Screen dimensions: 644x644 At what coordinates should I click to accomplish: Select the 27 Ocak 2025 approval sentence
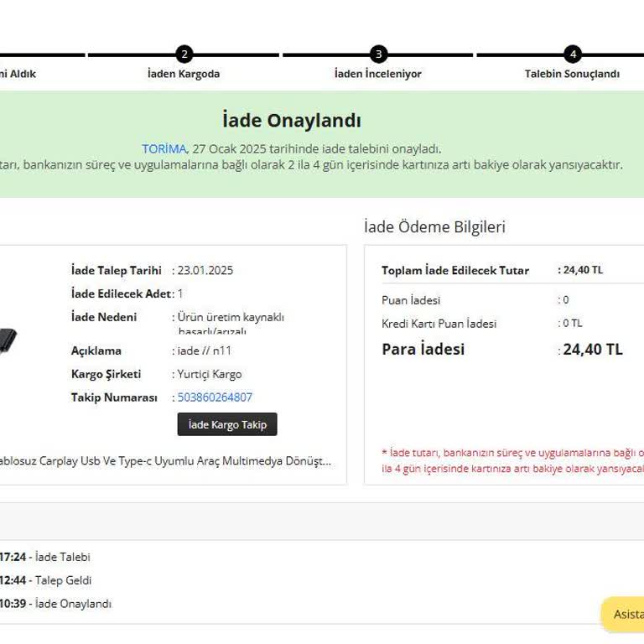click(x=292, y=148)
